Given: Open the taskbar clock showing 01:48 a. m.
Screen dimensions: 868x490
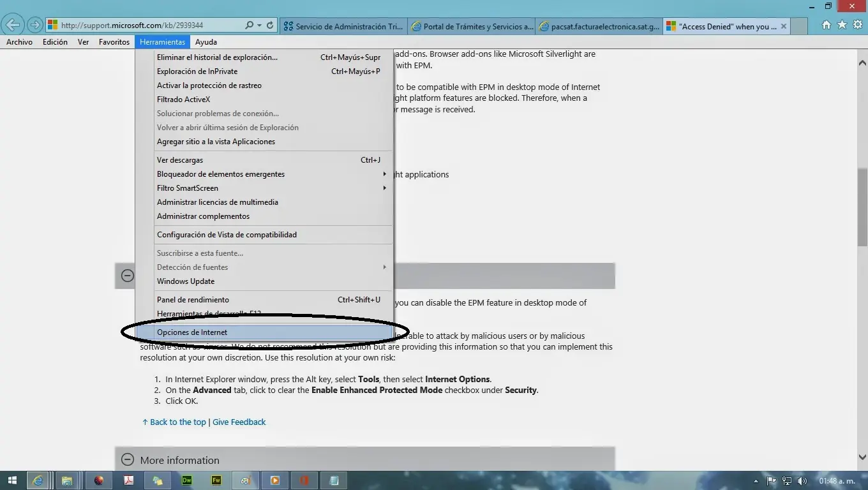Looking at the screenshot, I should pos(837,481).
